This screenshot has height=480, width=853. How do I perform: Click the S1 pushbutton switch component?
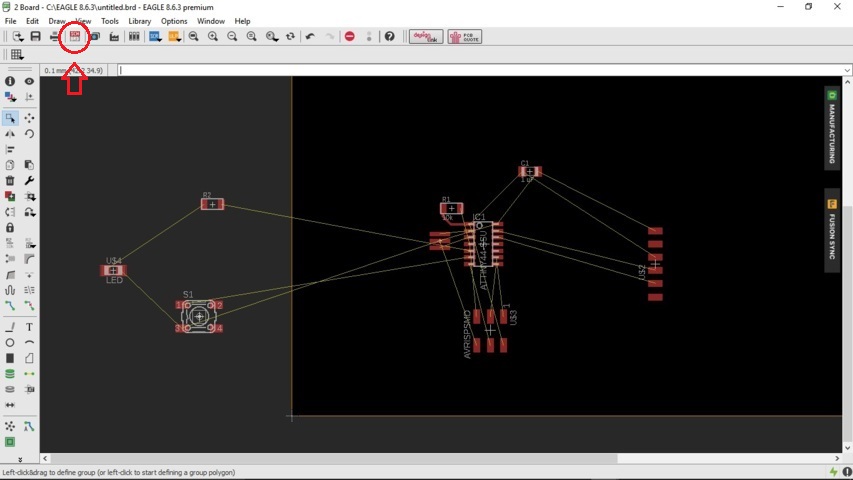pyautogui.click(x=199, y=316)
